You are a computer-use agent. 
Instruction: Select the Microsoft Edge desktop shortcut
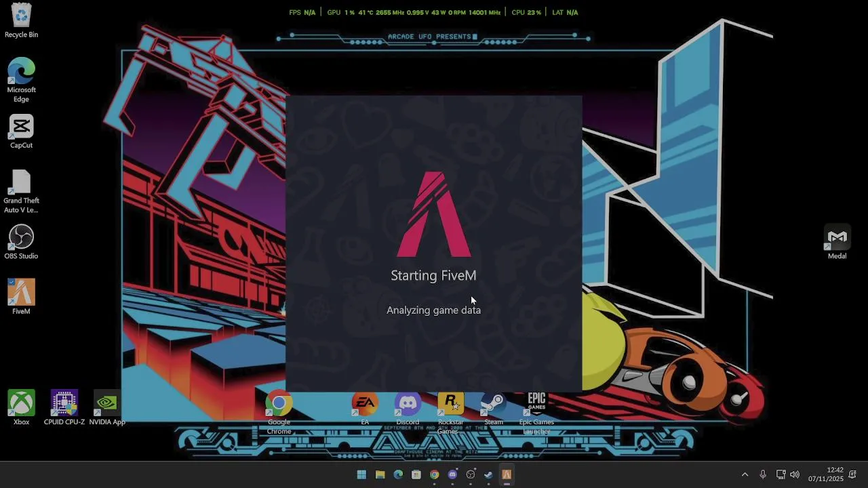click(x=21, y=80)
